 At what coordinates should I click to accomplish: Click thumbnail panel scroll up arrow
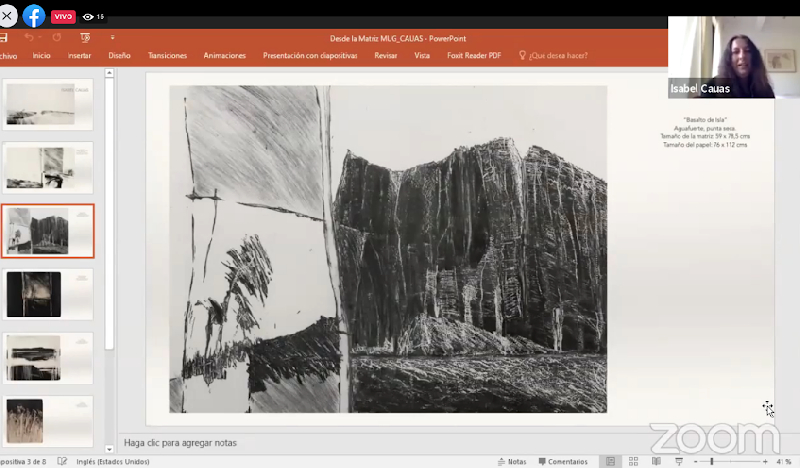point(109,73)
